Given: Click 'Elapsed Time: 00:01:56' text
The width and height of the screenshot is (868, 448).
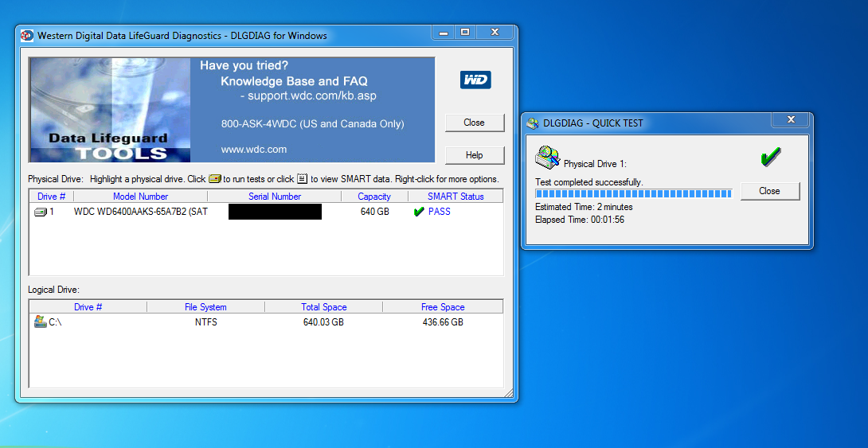Looking at the screenshot, I should [580, 220].
